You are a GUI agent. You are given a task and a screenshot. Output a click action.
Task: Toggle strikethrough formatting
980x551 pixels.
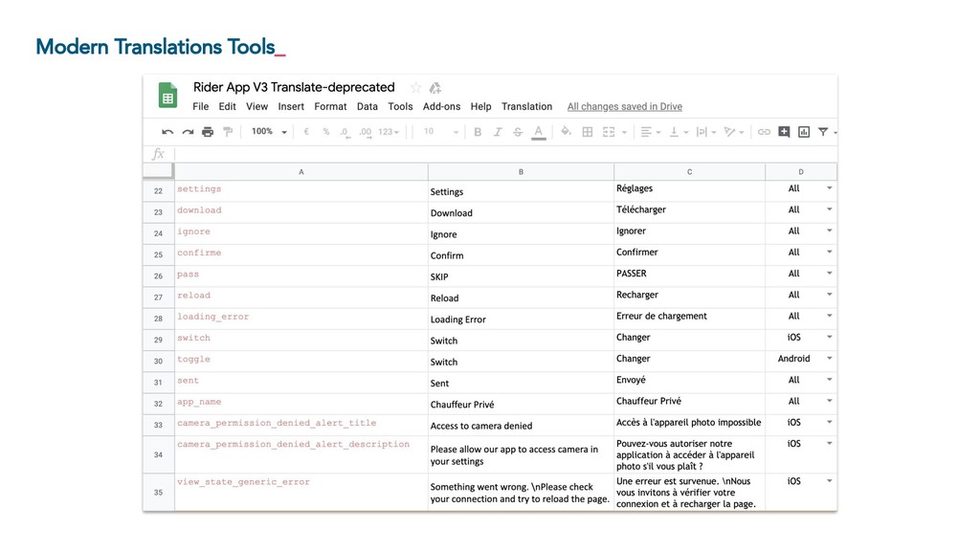point(518,132)
